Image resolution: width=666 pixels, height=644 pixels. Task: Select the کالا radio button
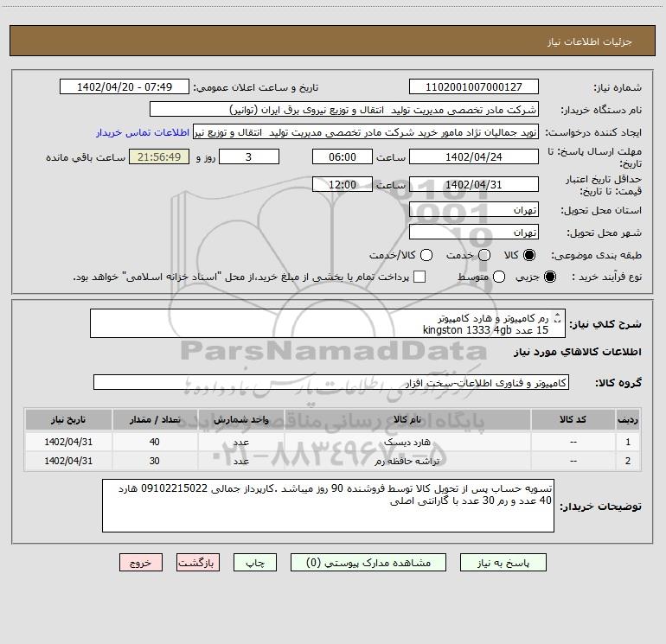click(529, 255)
